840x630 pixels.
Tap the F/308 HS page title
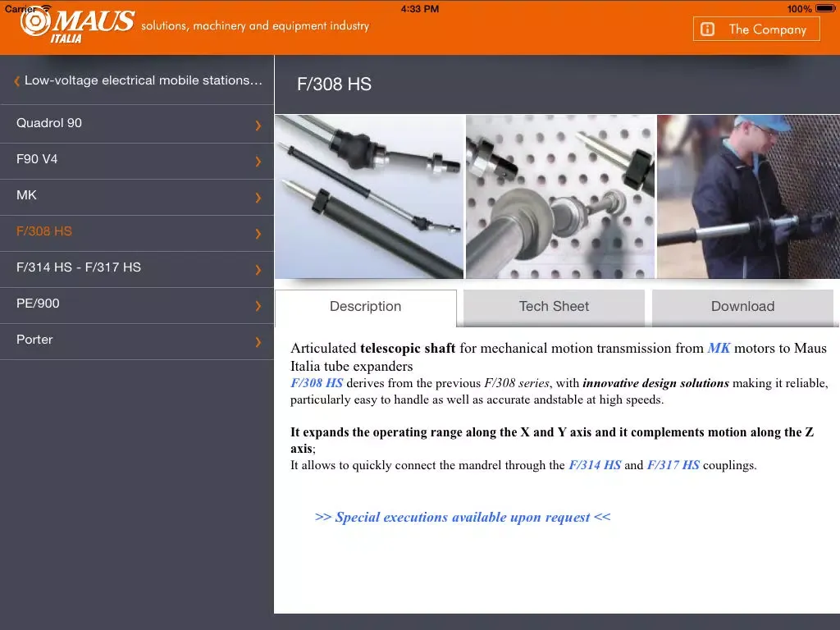click(x=335, y=84)
